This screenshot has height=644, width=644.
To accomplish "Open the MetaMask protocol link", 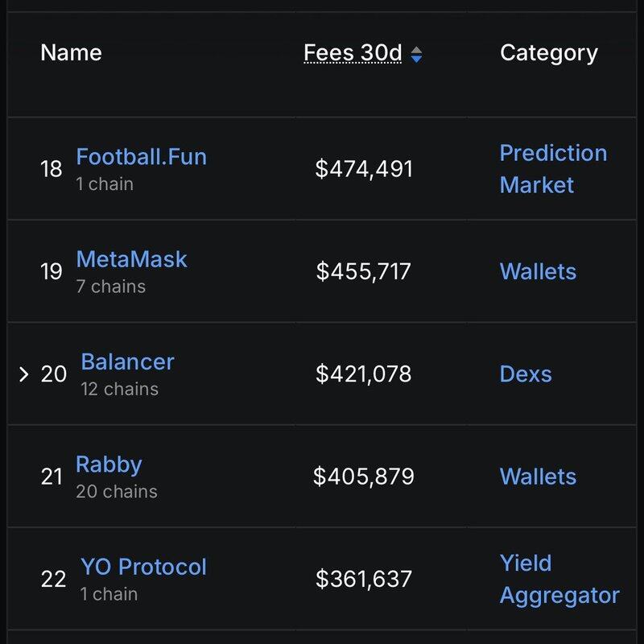I will tap(131, 259).
